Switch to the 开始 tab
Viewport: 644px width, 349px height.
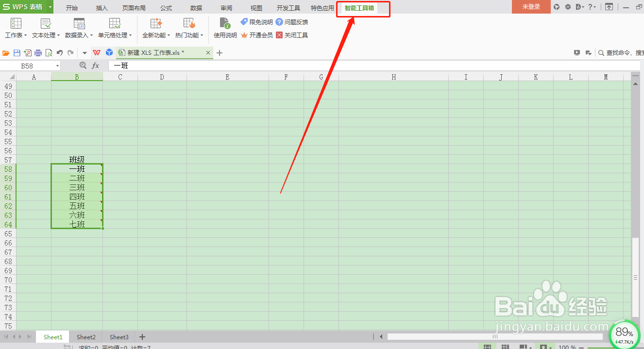(x=72, y=8)
